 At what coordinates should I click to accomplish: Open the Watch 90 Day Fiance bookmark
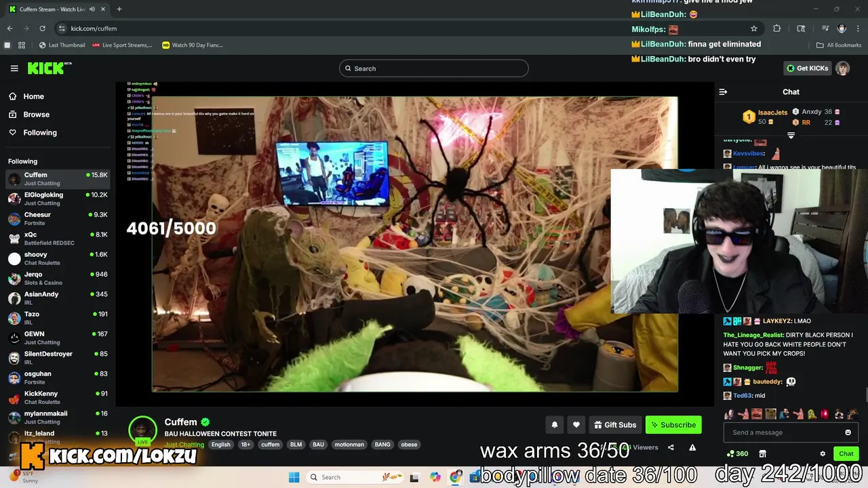pos(193,45)
